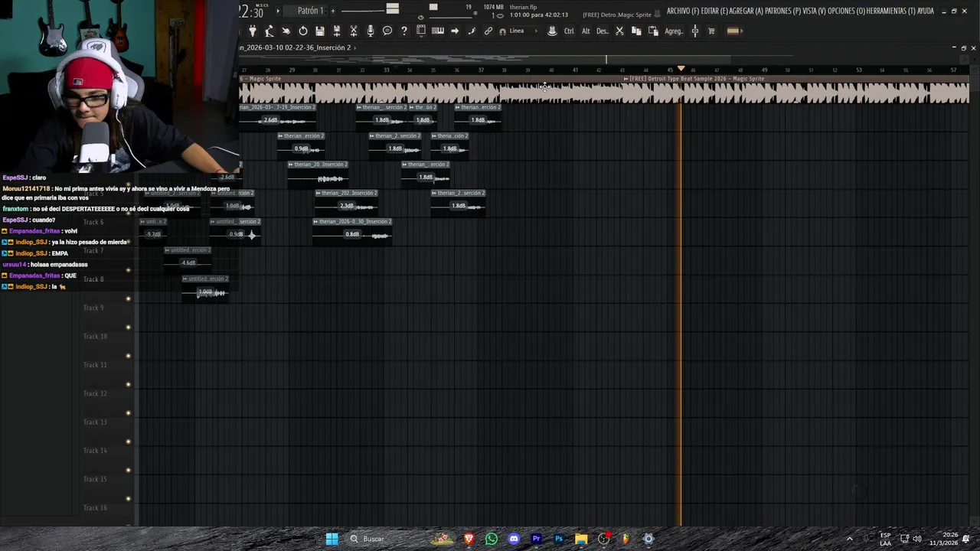Screen dimensions: 980x551
Task: Click the orange playhead marker on timeline
Action: tap(681, 69)
